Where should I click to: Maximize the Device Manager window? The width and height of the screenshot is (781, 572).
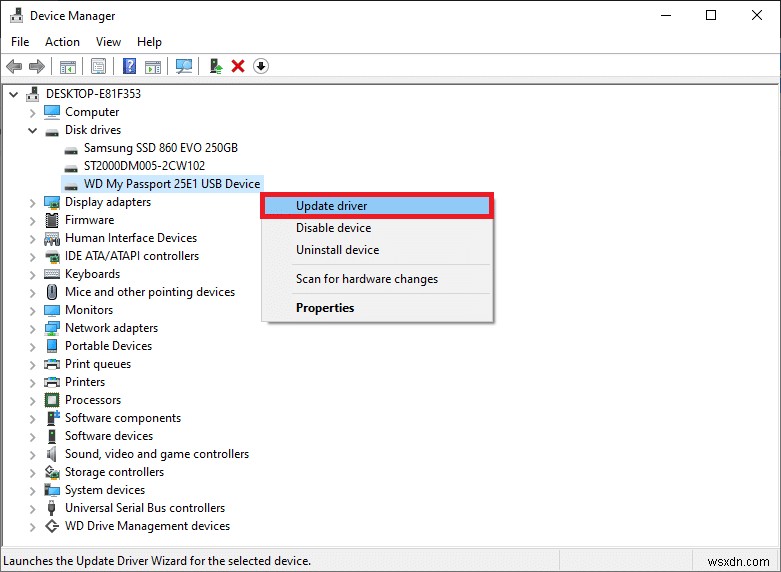(711, 15)
